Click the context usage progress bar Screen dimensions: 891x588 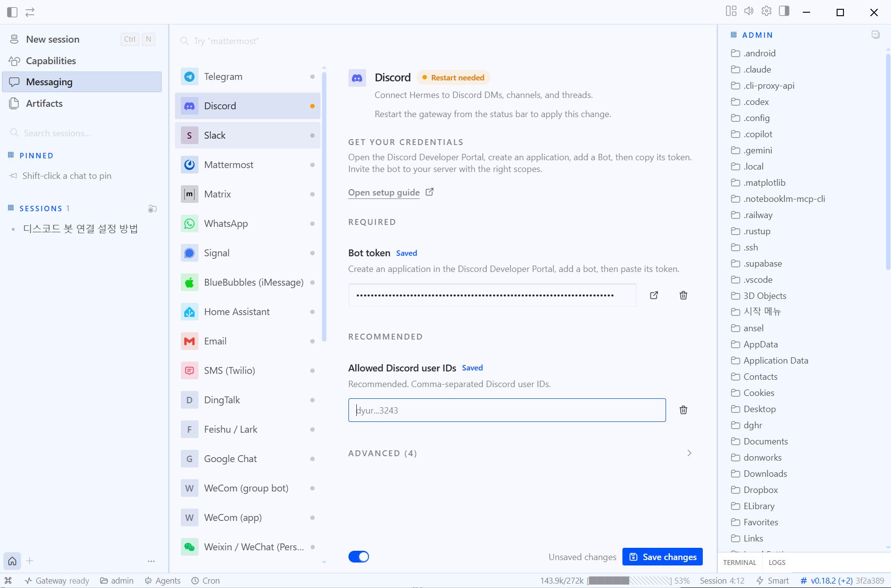[629, 581]
